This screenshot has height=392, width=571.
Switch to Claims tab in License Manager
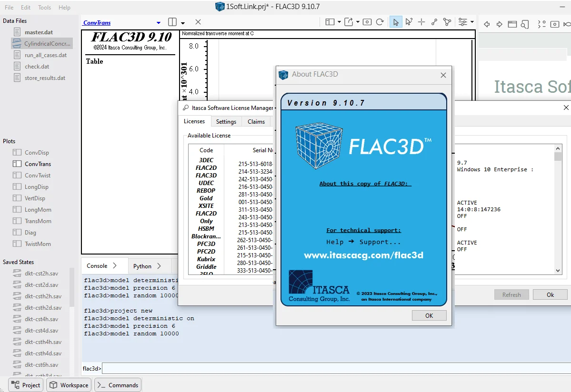tap(256, 122)
